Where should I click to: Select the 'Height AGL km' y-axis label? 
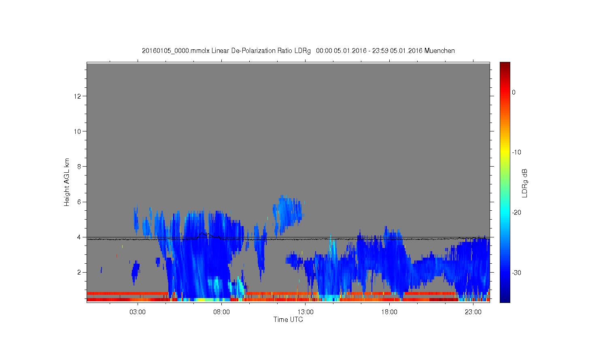[x=67, y=182]
